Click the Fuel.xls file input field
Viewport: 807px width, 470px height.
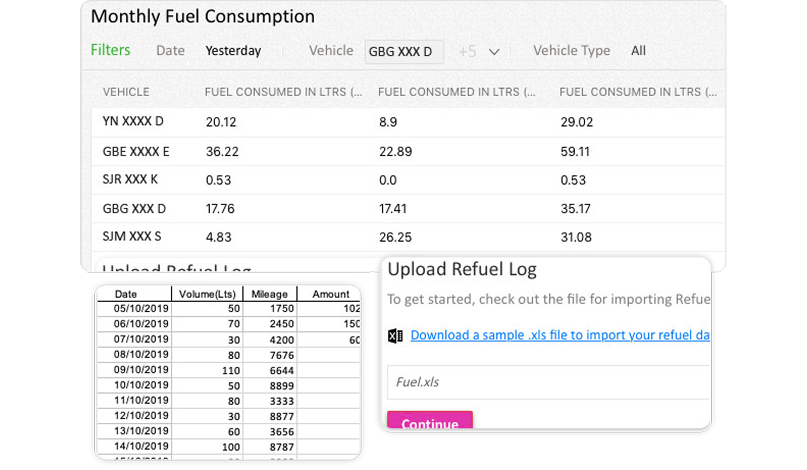pyautogui.click(x=548, y=382)
